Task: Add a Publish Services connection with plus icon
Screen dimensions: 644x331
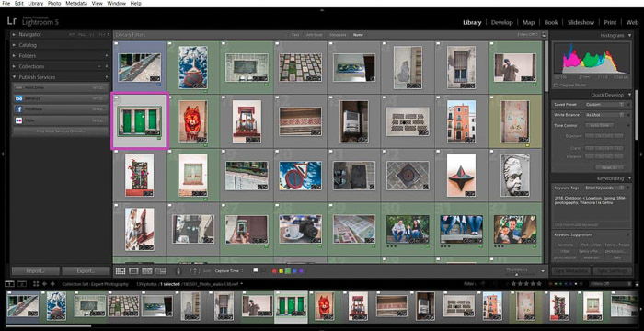Action: click(107, 77)
